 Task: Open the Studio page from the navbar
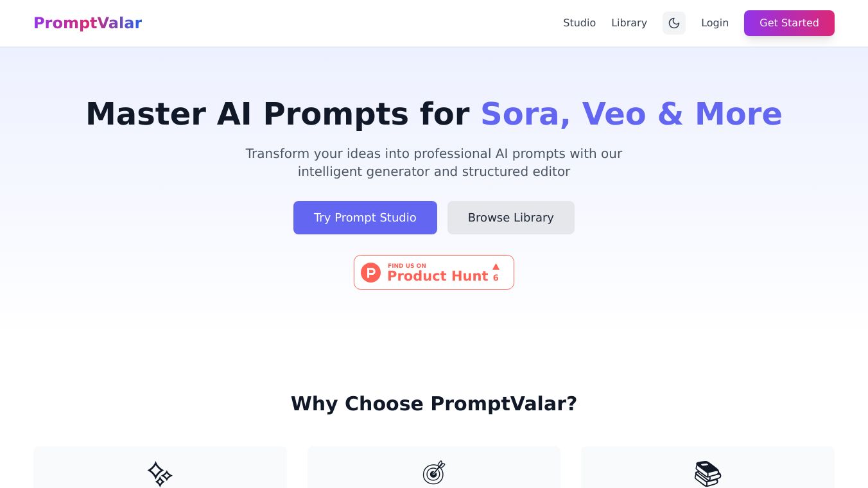click(579, 23)
